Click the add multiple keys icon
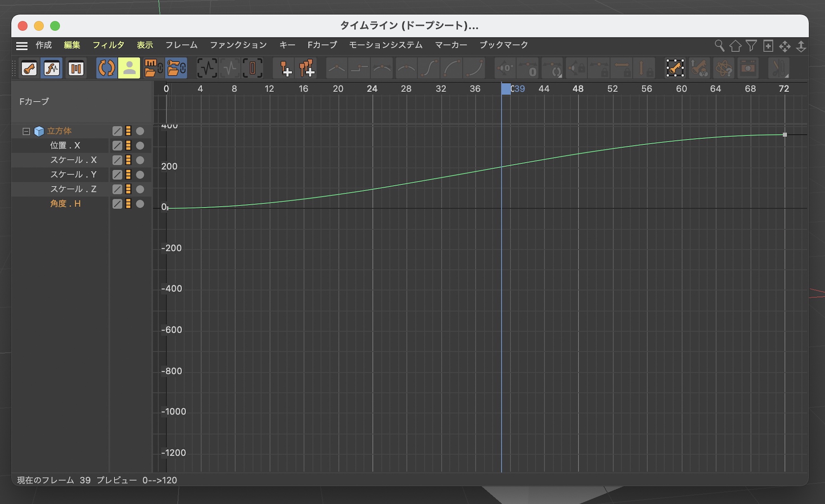 click(307, 68)
